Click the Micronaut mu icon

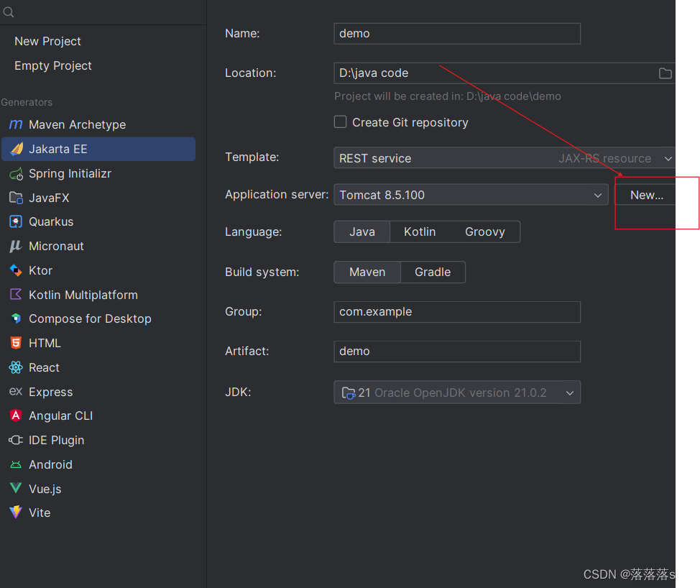(x=16, y=246)
